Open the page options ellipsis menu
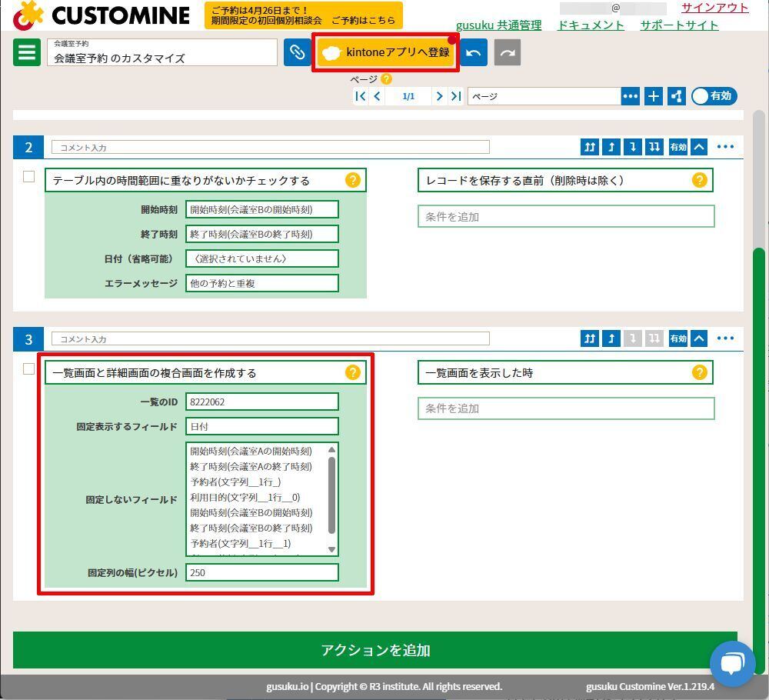769x700 pixels. coord(631,96)
